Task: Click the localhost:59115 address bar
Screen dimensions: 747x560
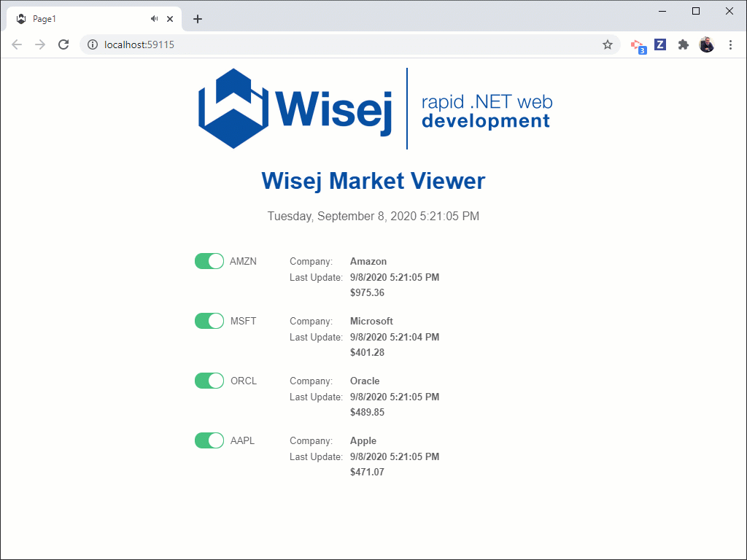Action: [x=350, y=44]
